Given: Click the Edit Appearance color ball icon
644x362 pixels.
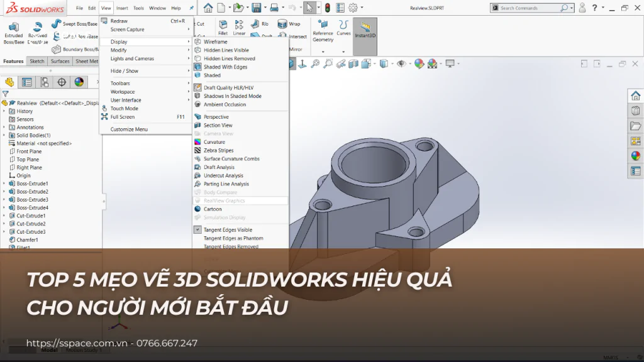Looking at the screenshot, I should [x=419, y=63].
